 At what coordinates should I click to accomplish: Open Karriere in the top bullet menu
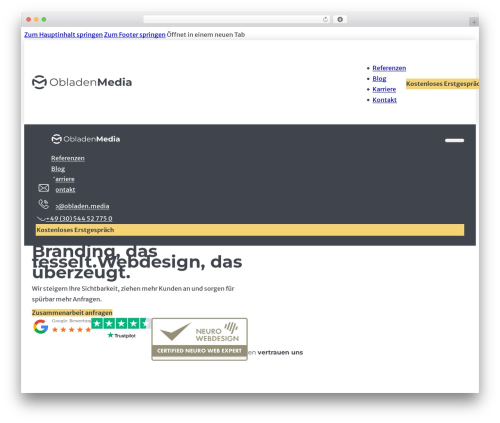click(x=384, y=89)
